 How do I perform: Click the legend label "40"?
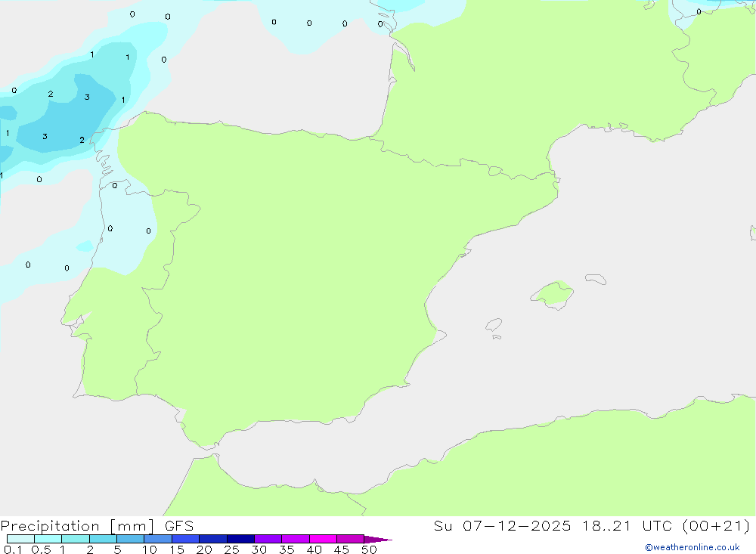pos(314,549)
